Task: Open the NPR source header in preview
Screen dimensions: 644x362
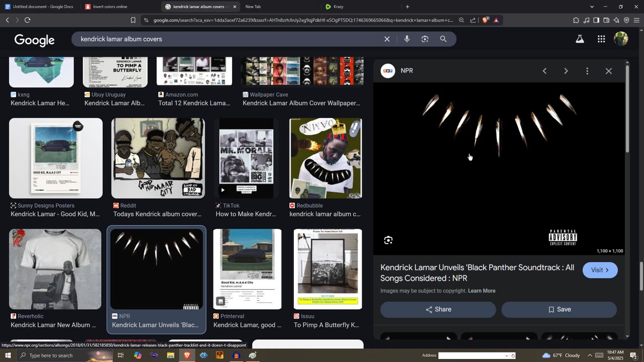Action: (x=397, y=71)
